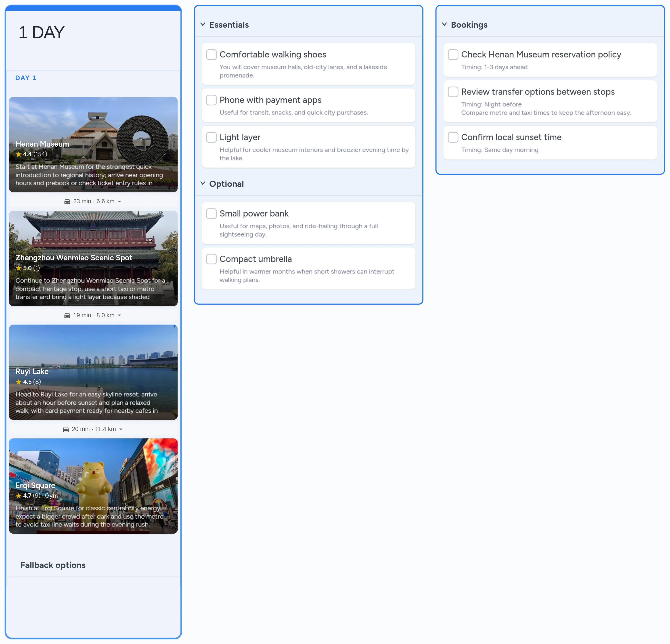The width and height of the screenshot is (670, 644).
Task: Collapse the Bookings section
Action: (444, 24)
